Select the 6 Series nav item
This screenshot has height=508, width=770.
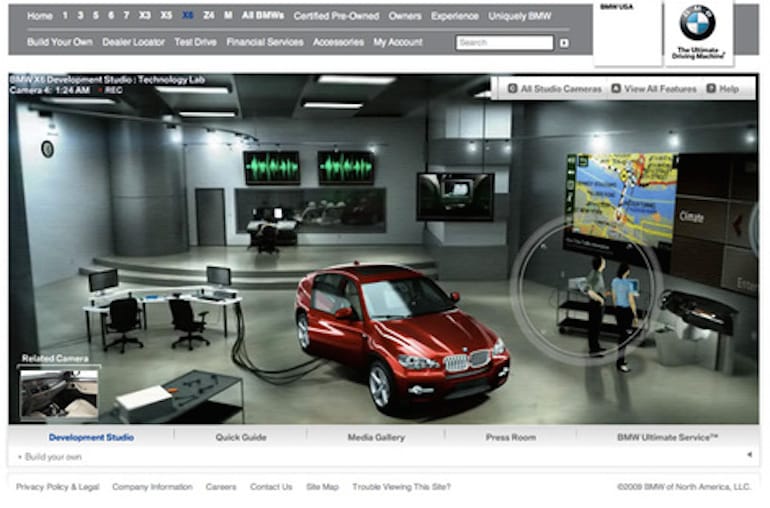(111, 16)
